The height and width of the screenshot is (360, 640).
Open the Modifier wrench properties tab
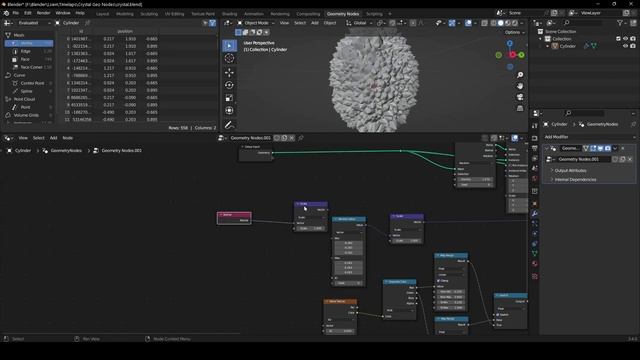pyautogui.click(x=535, y=213)
